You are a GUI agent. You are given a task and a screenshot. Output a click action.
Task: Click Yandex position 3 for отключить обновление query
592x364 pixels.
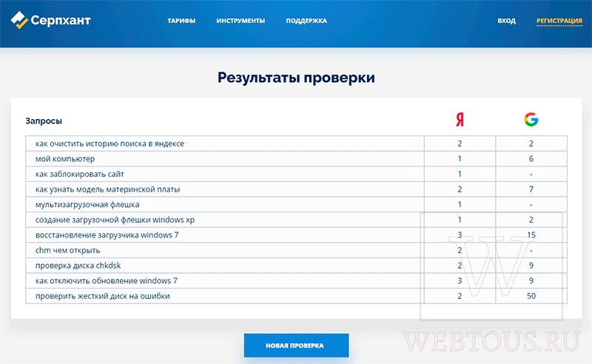[x=460, y=280]
